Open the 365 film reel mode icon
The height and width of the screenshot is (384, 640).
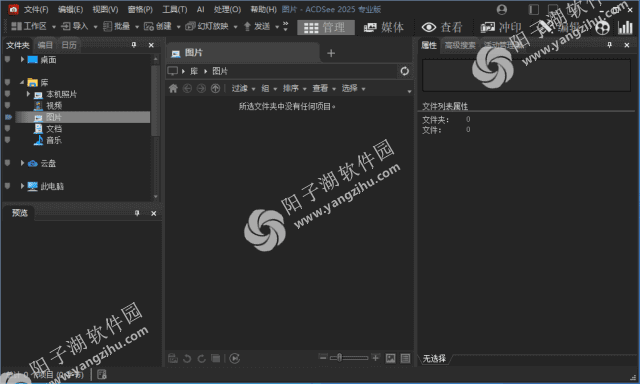pyautogui.click(x=602, y=27)
